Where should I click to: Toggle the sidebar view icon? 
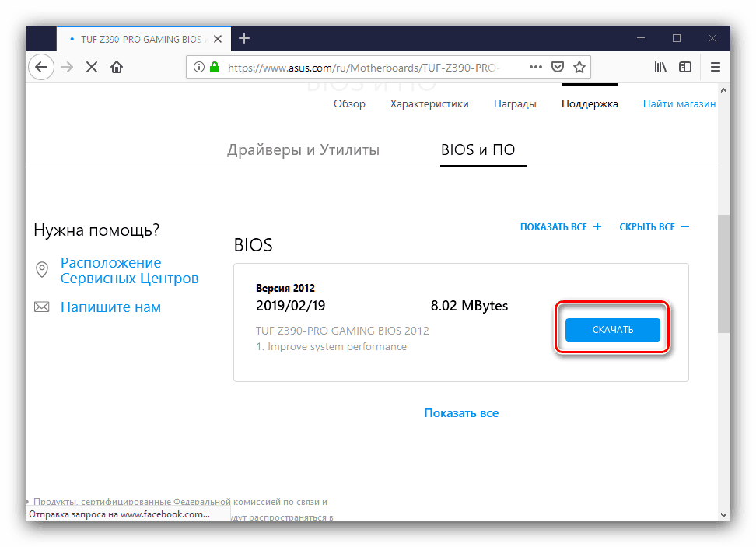[x=685, y=67]
